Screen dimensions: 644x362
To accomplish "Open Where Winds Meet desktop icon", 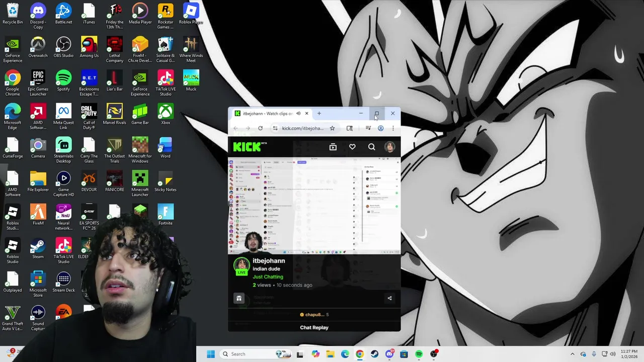I will [x=191, y=50].
